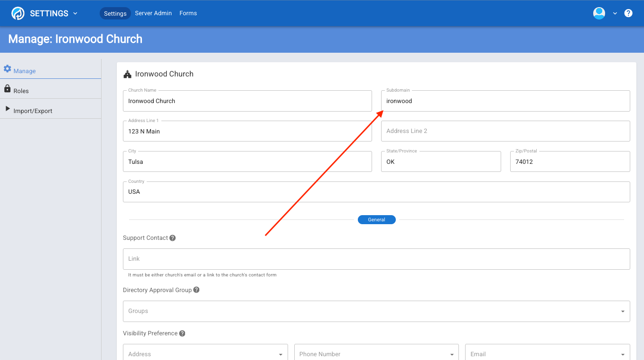Click the church icon beside Ironwood Church
Image resolution: width=644 pixels, height=360 pixels.
(127, 74)
